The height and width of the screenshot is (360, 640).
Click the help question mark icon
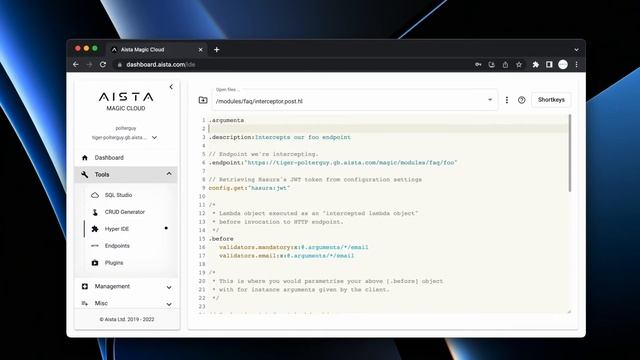[x=522, y=100]
